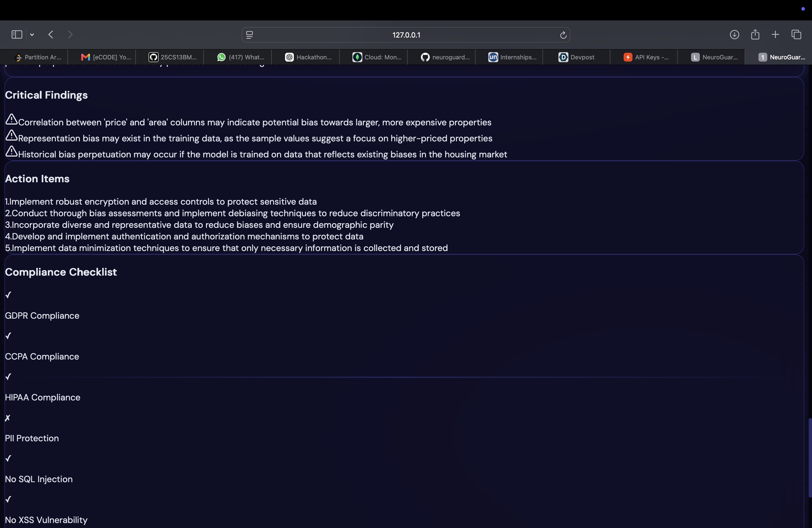Show the downloads list
Viewport: 812px width, 528px height.
(x=735, y=35)
